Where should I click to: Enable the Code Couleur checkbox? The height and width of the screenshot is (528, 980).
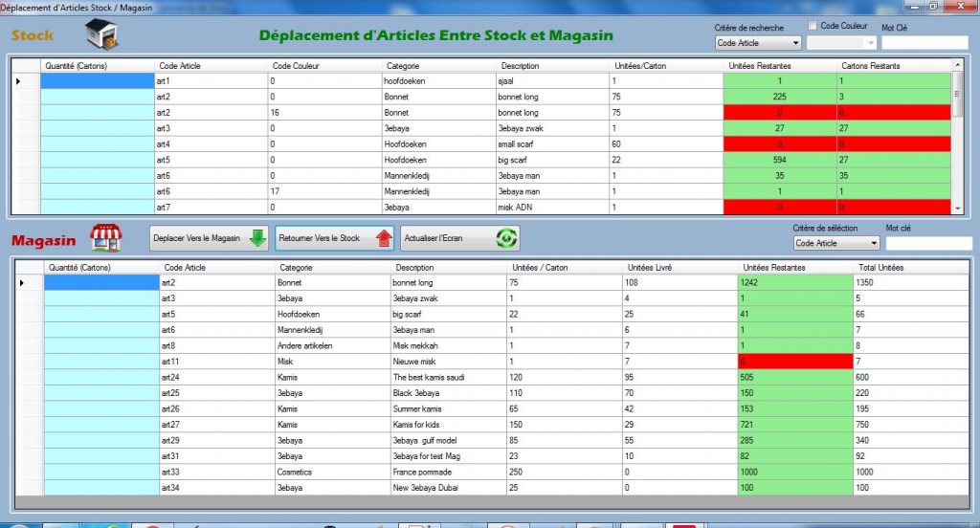pyautogui.click(x=813, y=26)
